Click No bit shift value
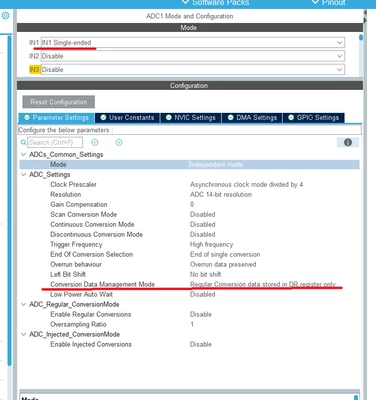The width and height of the screenshot is (376, 400). (205, 275)
